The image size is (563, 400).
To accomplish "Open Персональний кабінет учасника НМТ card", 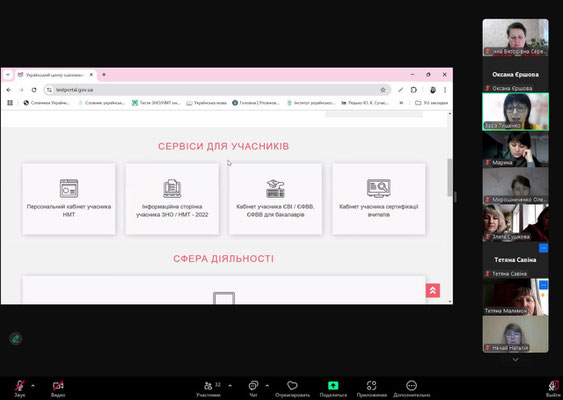I will (x=69, y=199).
